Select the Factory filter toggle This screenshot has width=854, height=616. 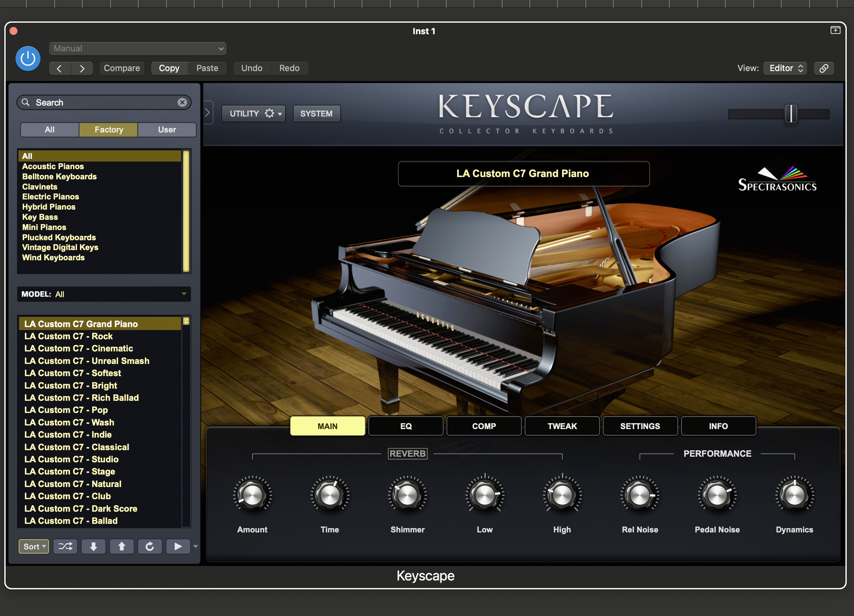click(x=109, y=130)
